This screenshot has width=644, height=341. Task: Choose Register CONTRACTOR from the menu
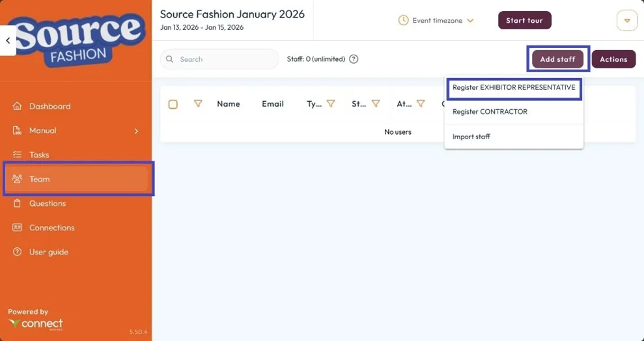tap(490, 112)
